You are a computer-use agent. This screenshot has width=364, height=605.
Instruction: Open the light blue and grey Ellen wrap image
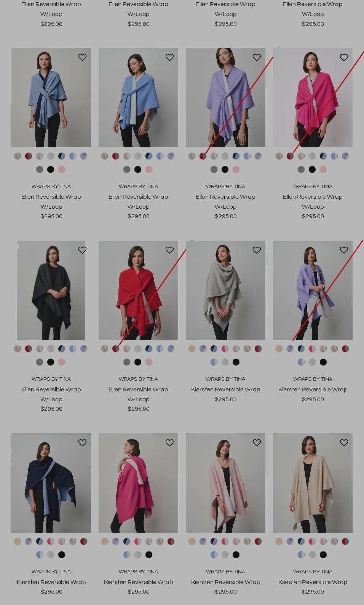pos(138,97)
